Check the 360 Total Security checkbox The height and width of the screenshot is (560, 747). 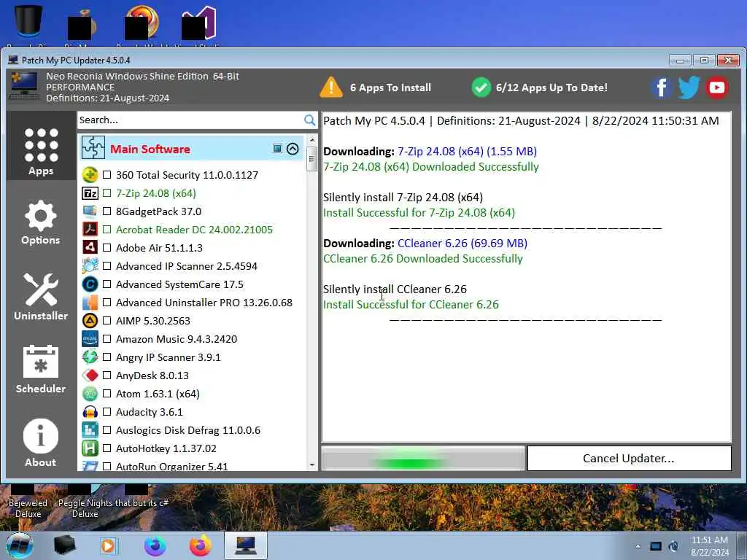tap(107, 175)
